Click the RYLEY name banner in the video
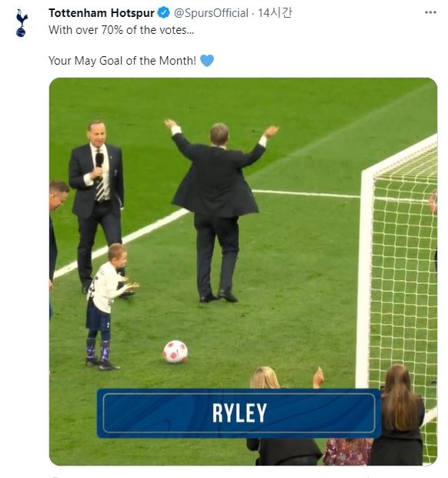Screen dimensions: 448x478 pyautogui.click(x=239, y=413)
